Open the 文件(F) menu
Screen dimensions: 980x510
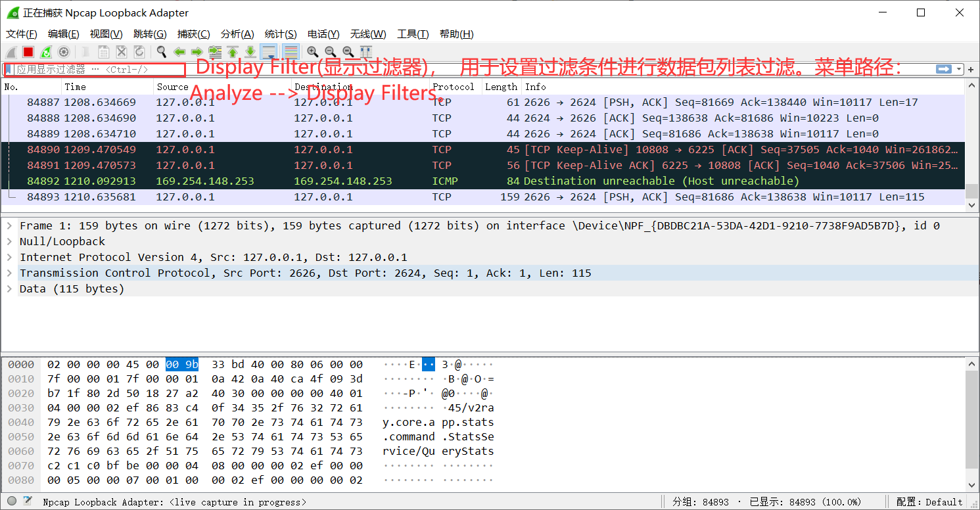click(x=21, y=34)
